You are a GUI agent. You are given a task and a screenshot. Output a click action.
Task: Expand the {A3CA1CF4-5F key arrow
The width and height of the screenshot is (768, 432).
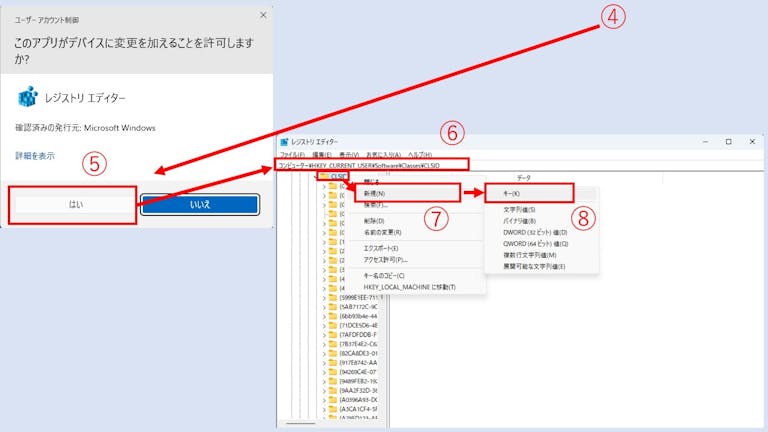[324, 409]
